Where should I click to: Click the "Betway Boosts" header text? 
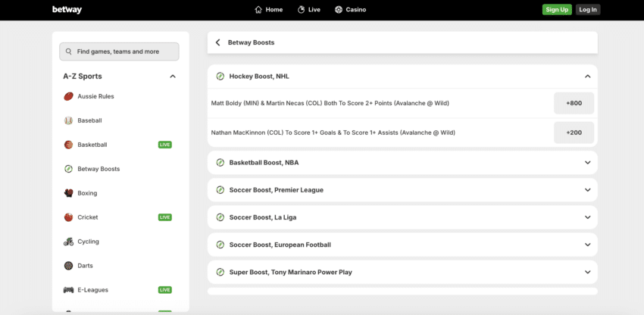[x=251, y=42]
